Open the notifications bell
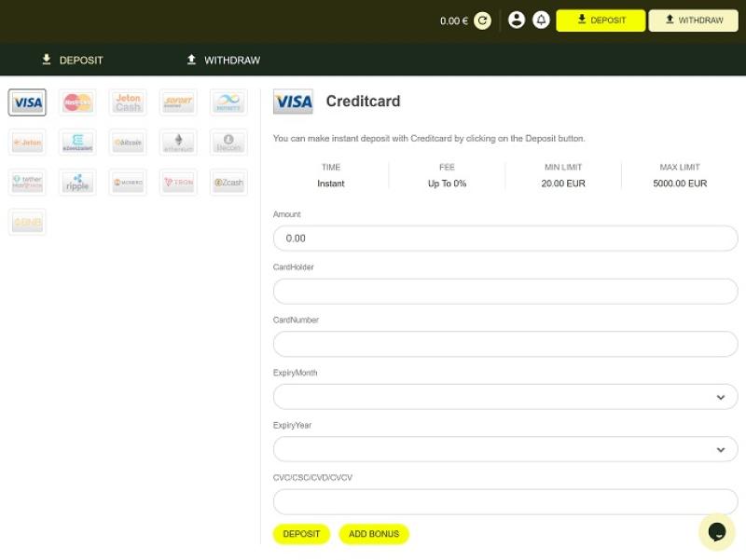Image resolution: width=746 pixels, height=560 pixels. coord(541,20)
